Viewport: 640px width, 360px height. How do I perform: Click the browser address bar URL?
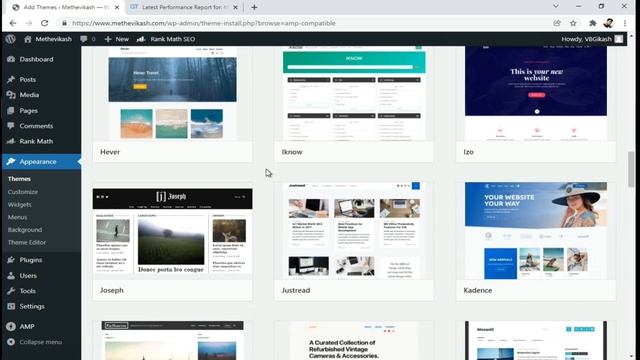(204, 23)
